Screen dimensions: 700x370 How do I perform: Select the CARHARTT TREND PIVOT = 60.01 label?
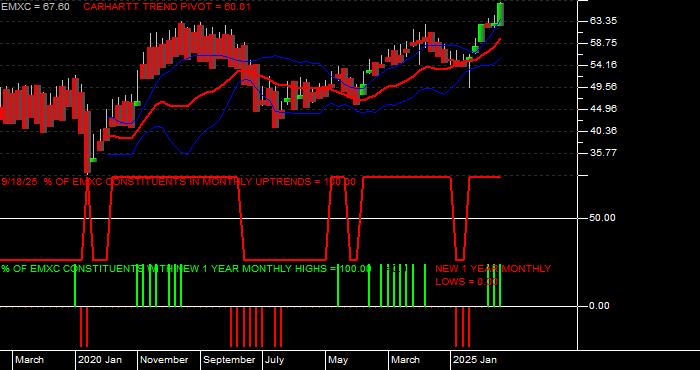point(167,7)
